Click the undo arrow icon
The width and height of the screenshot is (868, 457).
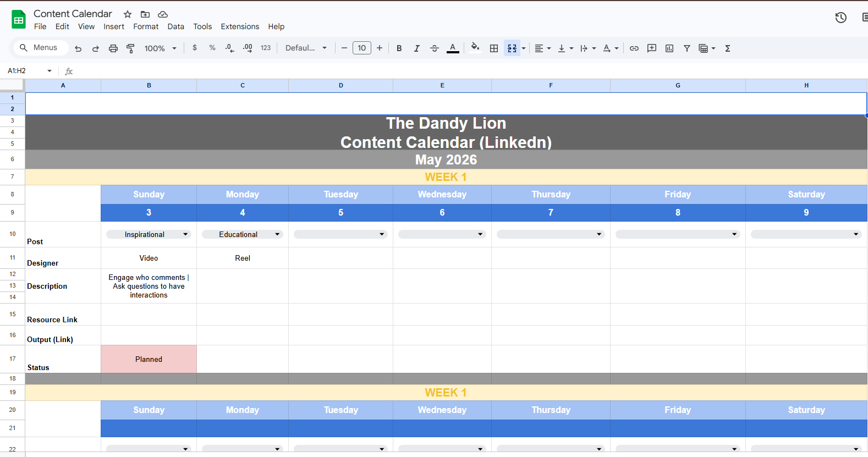(x=78, y=48)
